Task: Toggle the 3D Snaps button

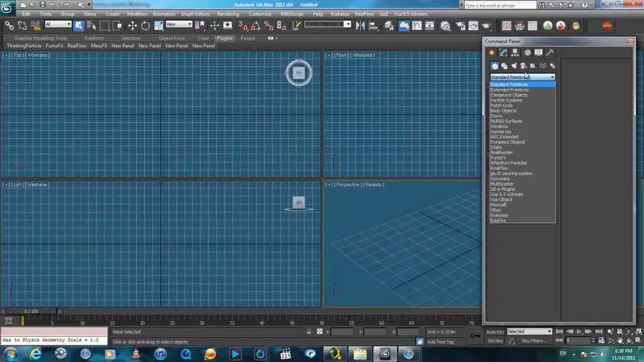Action: tap(243, 26)
